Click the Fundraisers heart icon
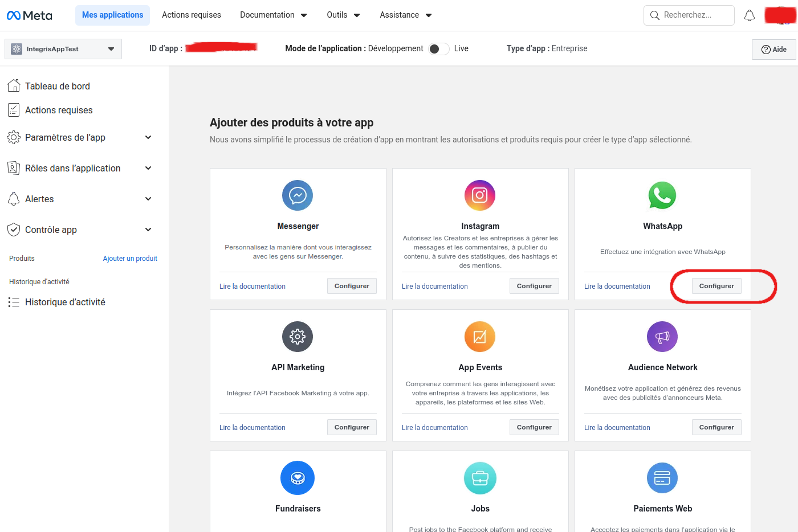The width and height of the screenshot is (798, 532). click(x=298, y=478)
